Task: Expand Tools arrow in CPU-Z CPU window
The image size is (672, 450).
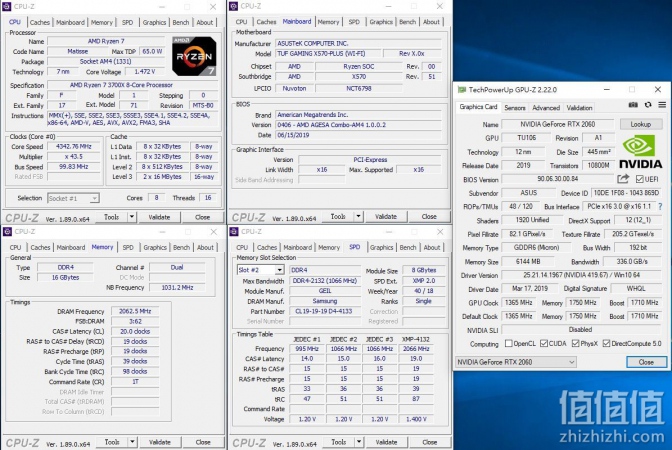Action: click(x=132, y=217)
